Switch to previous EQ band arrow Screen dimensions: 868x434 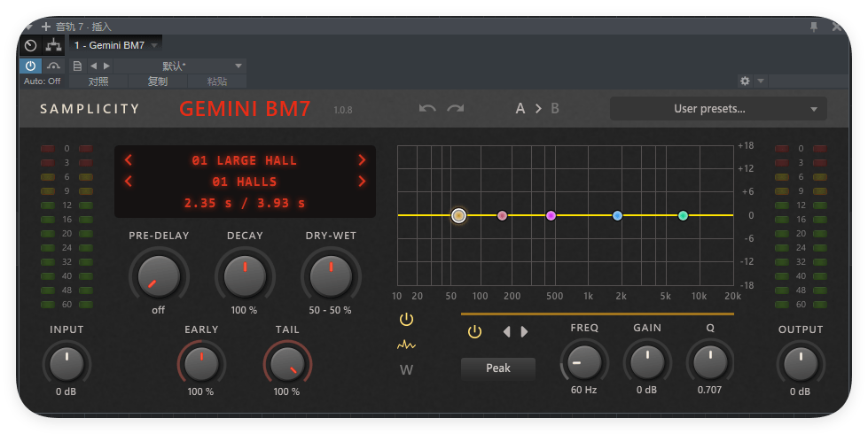[506, 332]
